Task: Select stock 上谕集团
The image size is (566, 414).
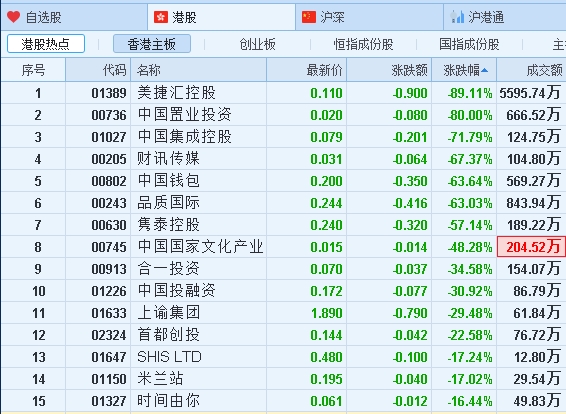Action: pos(169,313)
